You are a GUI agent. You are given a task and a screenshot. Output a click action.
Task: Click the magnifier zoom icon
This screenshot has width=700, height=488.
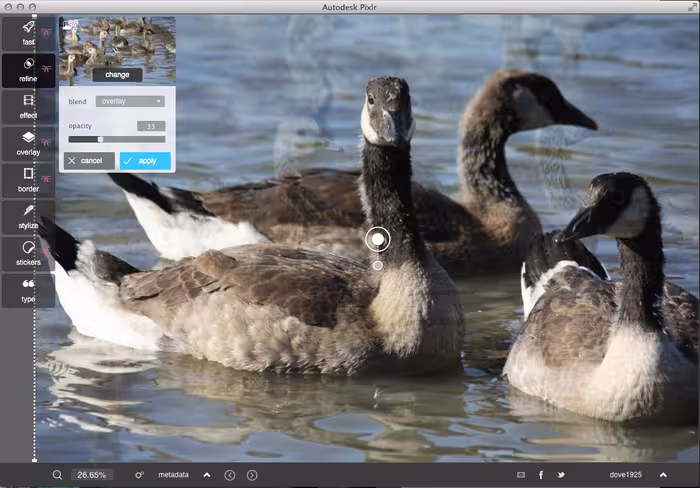click(57, 475)
